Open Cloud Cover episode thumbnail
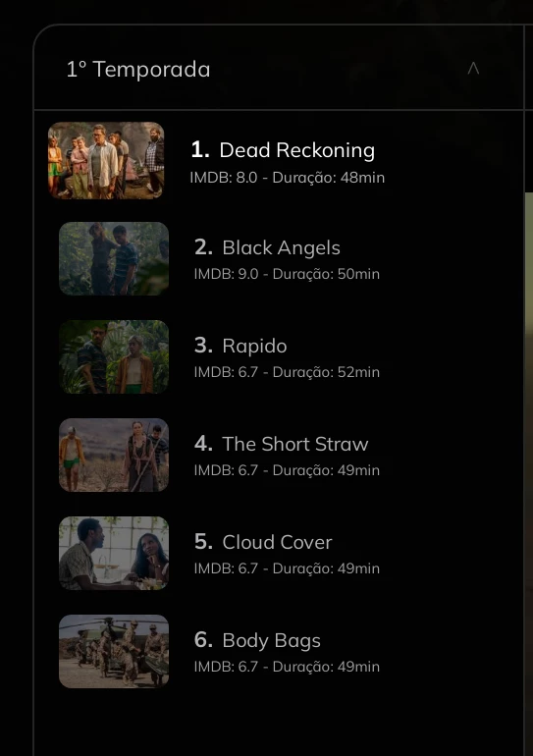The image size is (533, 756). pos(114,553)
